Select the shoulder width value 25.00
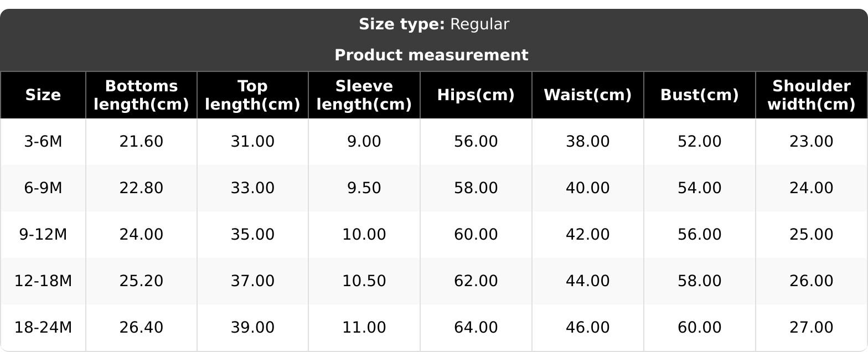Image resolution: width=868 pixels, height=352 pixels. pos(811,235)
